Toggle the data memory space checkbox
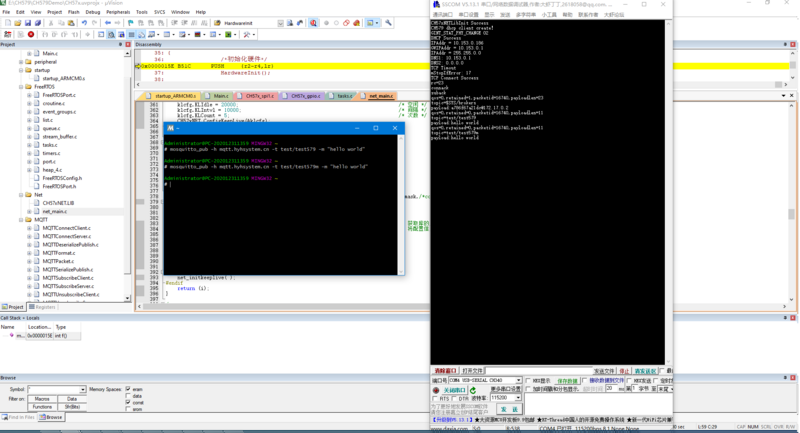This screenshot has width=800, height=433. tap(128, 396)
